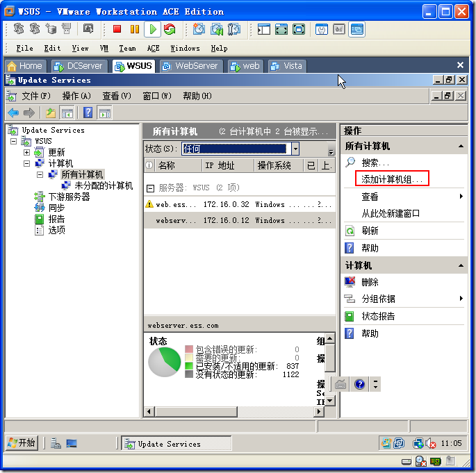Open the VMware File menu
This screenshot has height=473, width=476.
coord(24,48)
